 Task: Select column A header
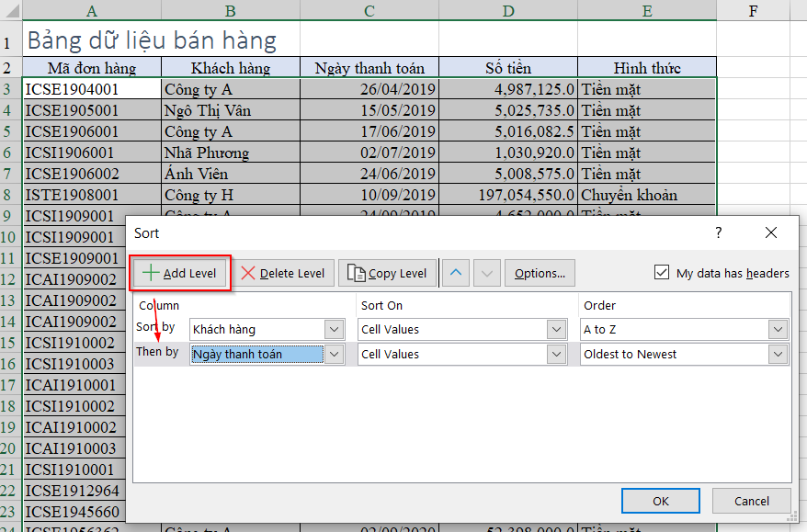(x=92, y=10)
